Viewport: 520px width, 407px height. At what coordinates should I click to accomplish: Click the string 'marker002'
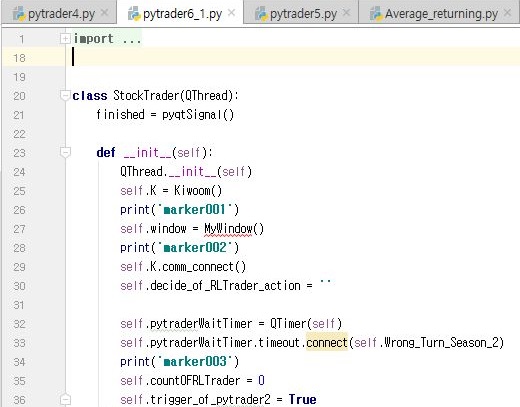pos(195,248)
